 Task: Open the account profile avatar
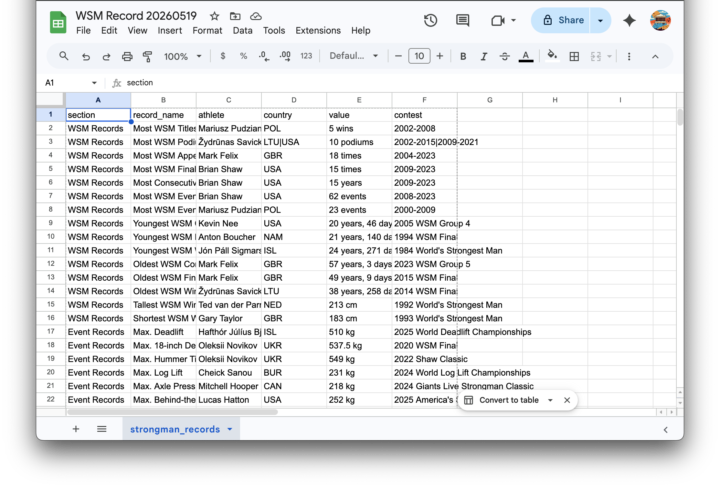pos(660,20)
